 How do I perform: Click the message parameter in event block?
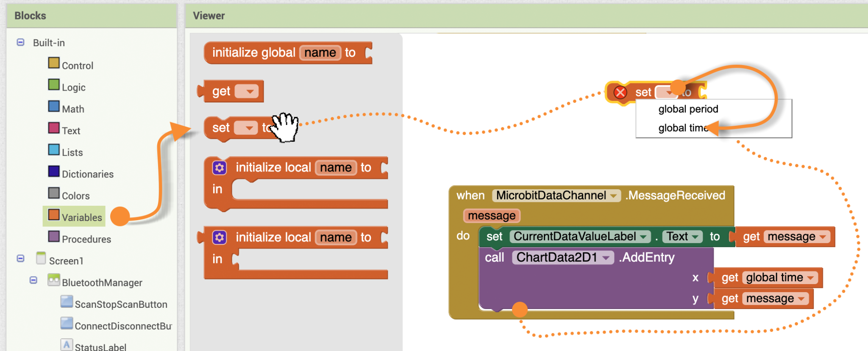click(x=492, y=216)
